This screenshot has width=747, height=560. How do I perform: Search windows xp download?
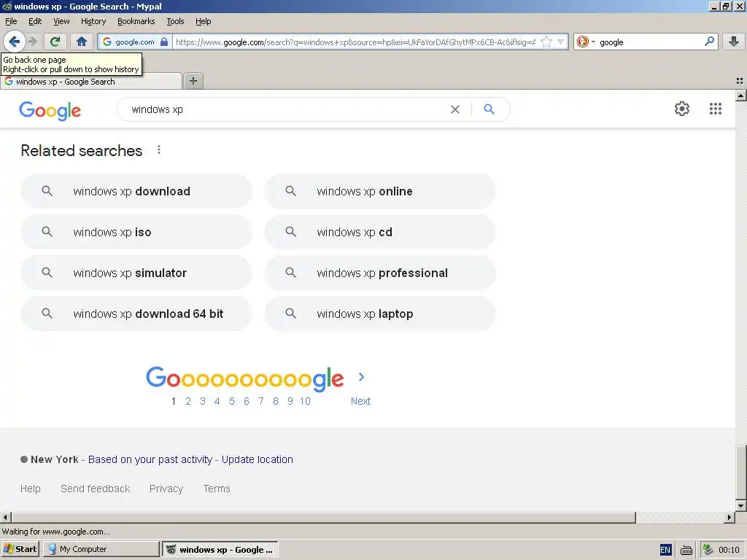click(x=136, y=192)
